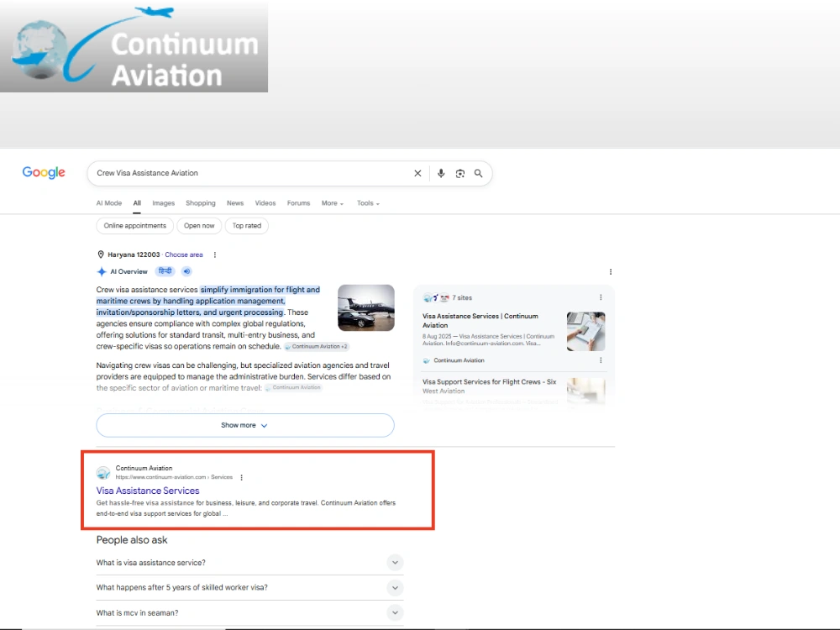Viewport: 840px width, 630px height.
Task: Click Show more under AI Overview
Action: pos(245,425)
